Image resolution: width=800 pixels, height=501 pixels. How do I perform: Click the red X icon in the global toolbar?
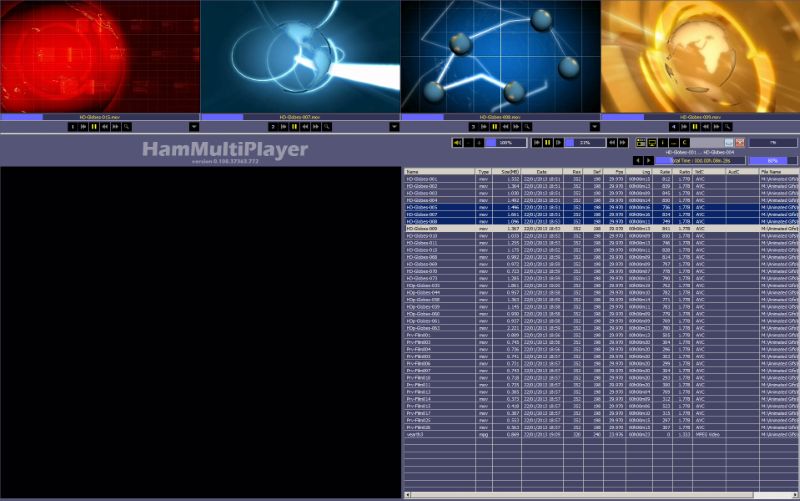point(740,143)
